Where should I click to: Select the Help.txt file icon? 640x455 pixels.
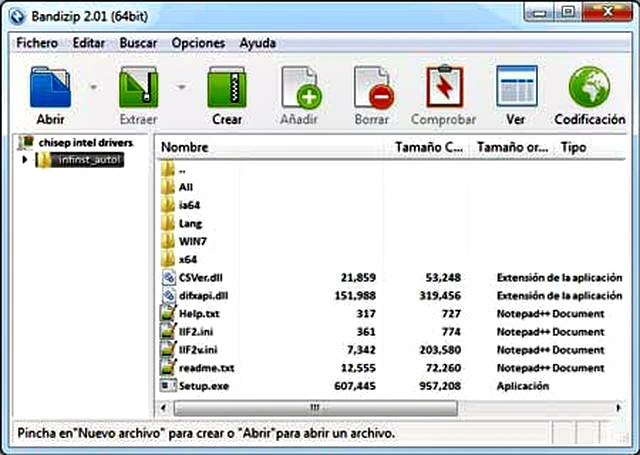click(x=168, y=313)
